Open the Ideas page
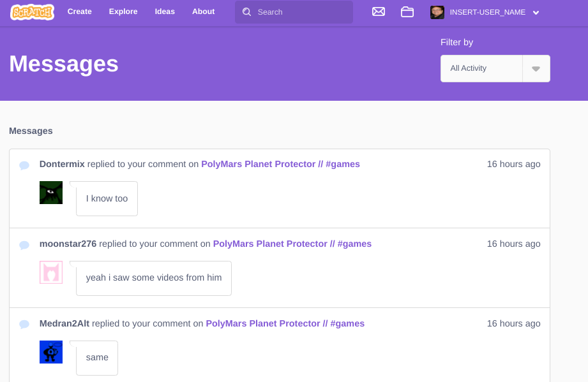This screenshot has height=382, width=588. click(165, 11)
